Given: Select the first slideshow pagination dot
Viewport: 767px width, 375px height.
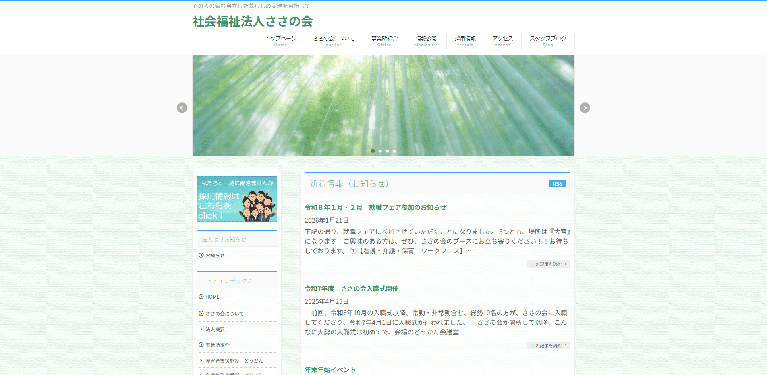Looking at the screenshot, I should click(373, 151).
